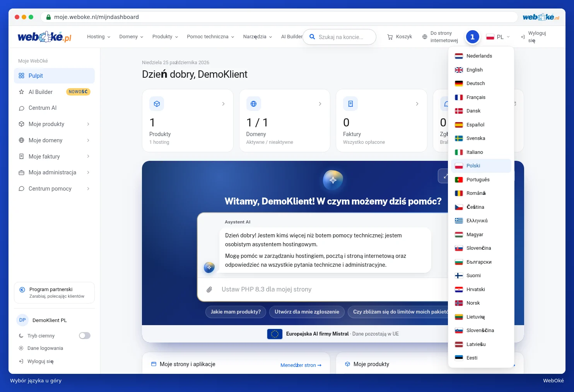Click the WebOké.pl logo in header
Image resolution: width=574 pixels, height=392 pixels.
pos(44,37)
